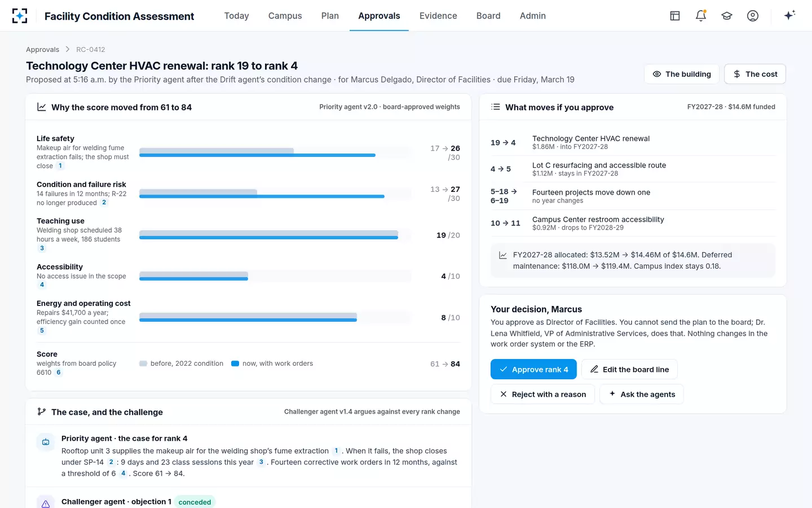
Task: Open The cost view
Action: click(x=755, y=74)
